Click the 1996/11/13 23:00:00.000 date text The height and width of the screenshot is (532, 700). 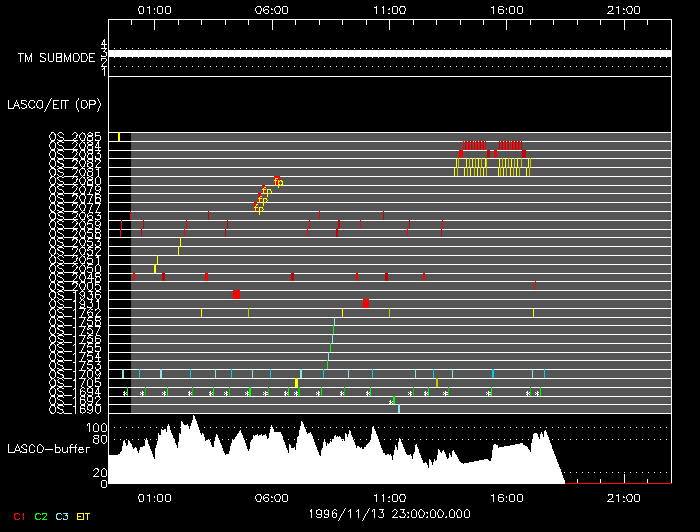pyautogui.click(x=389, y=514)
